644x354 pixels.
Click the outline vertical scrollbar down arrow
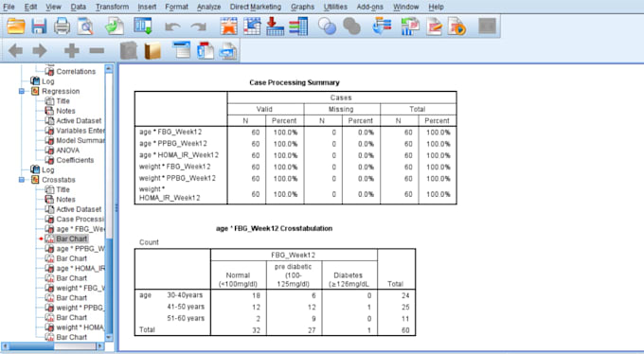tap(109, 337)
